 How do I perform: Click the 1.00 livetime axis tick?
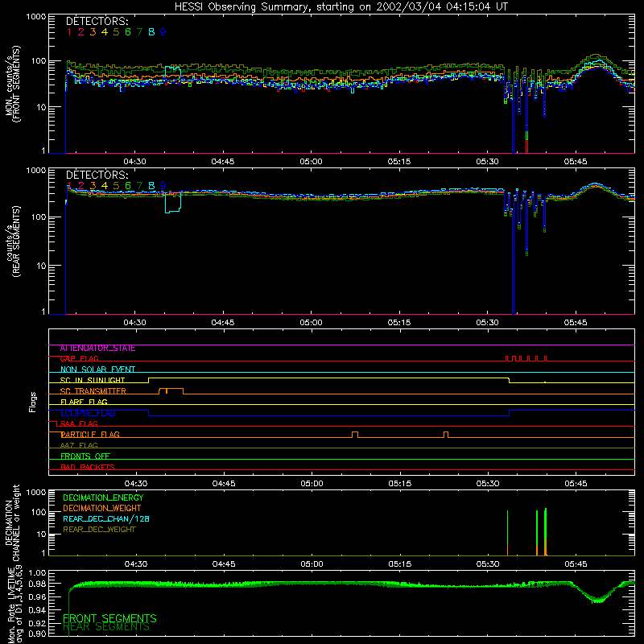38,573
